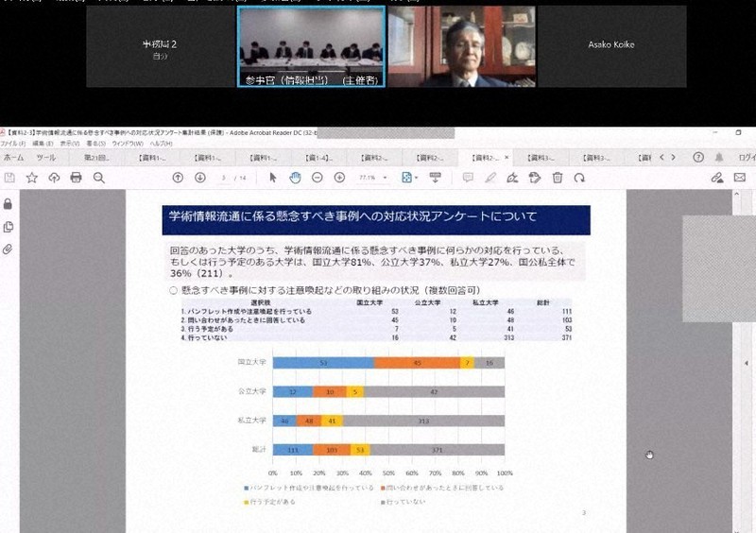
Task: Click the blue slide heading 学術情報流通に係る懸念すべき事例
Action: tap(376, 220)
